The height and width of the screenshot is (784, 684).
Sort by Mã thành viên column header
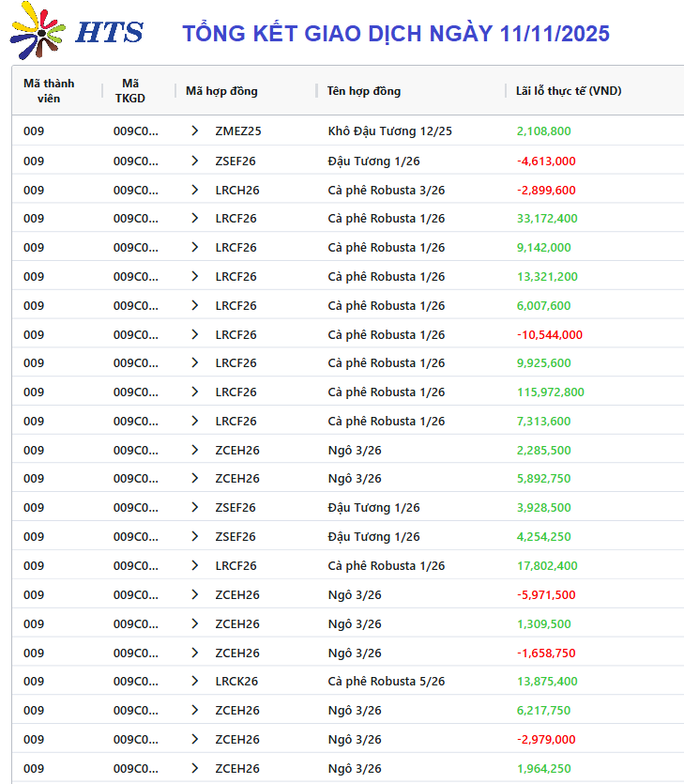click(49, 91)
